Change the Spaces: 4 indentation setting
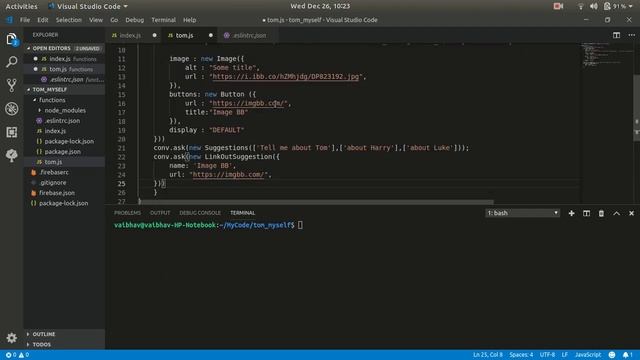The height and width of the screenshot is (360, 640). [x=521, y=355]
